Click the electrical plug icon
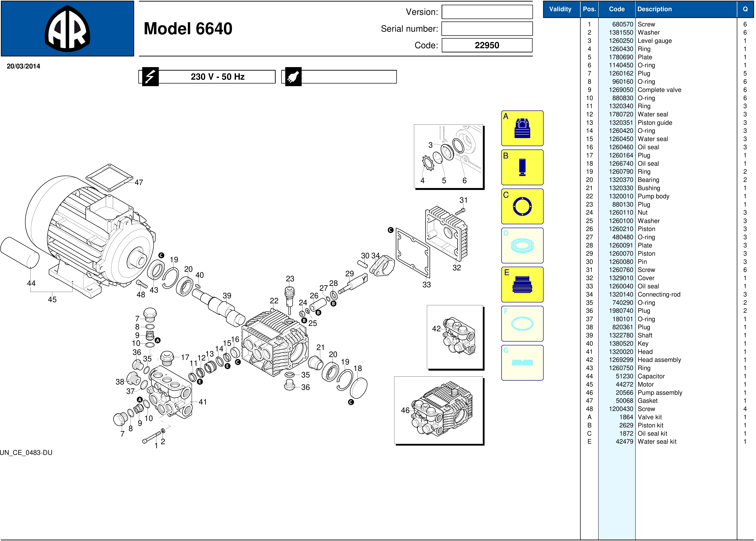This screenshot has height=541, width=756. pyautogui.click(x=293, y=77)
